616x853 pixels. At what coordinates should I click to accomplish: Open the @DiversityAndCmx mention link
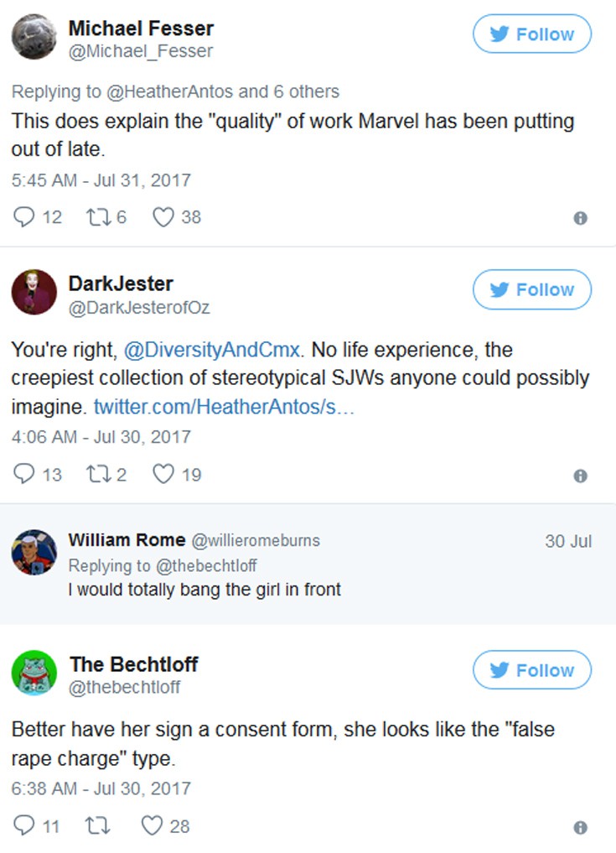[212, 349]
